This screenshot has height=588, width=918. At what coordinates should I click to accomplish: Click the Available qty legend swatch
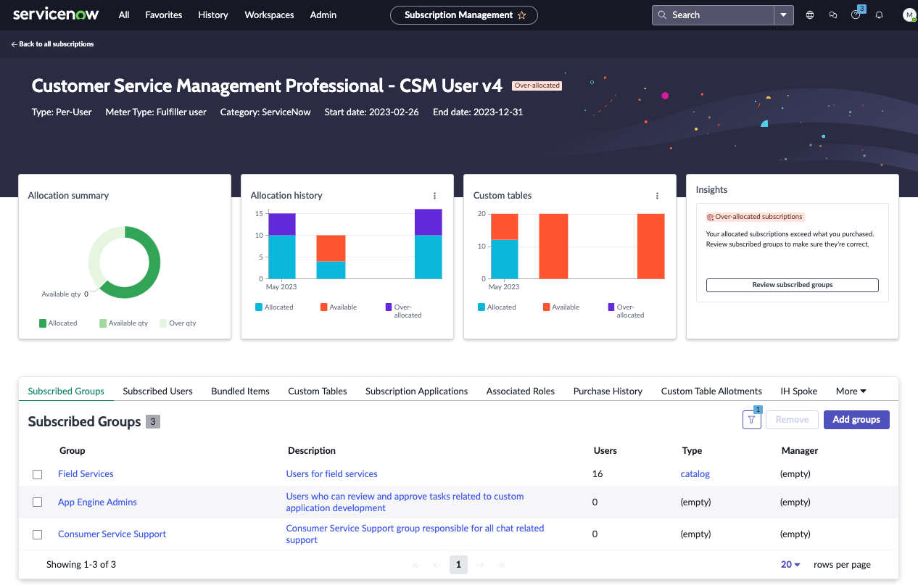pyautogui.click(x=103, y=323)
